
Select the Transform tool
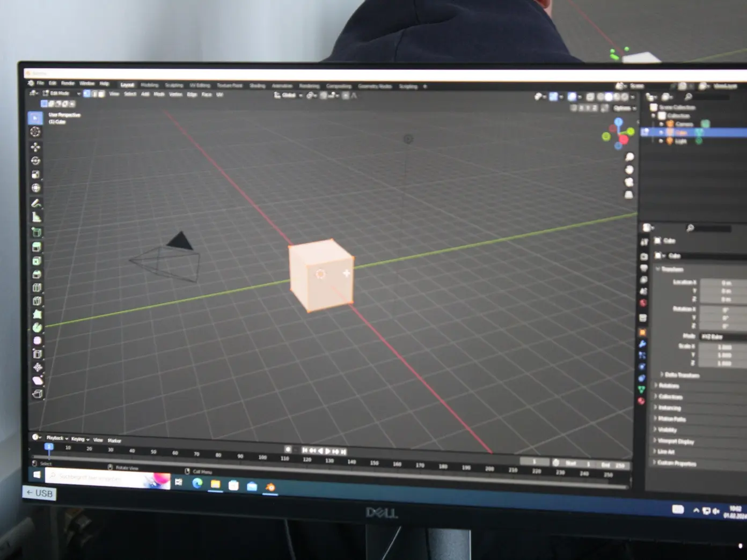tap(35, 188)
